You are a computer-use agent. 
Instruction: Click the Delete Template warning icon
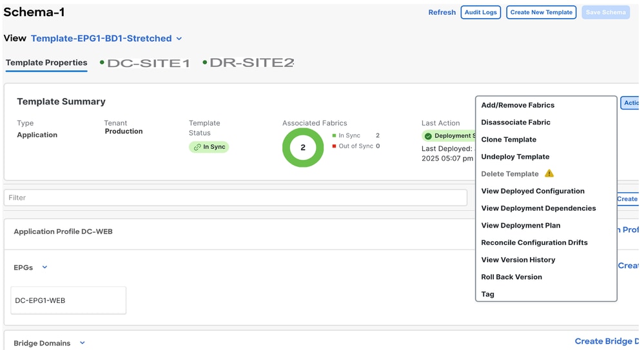(549, 173)
